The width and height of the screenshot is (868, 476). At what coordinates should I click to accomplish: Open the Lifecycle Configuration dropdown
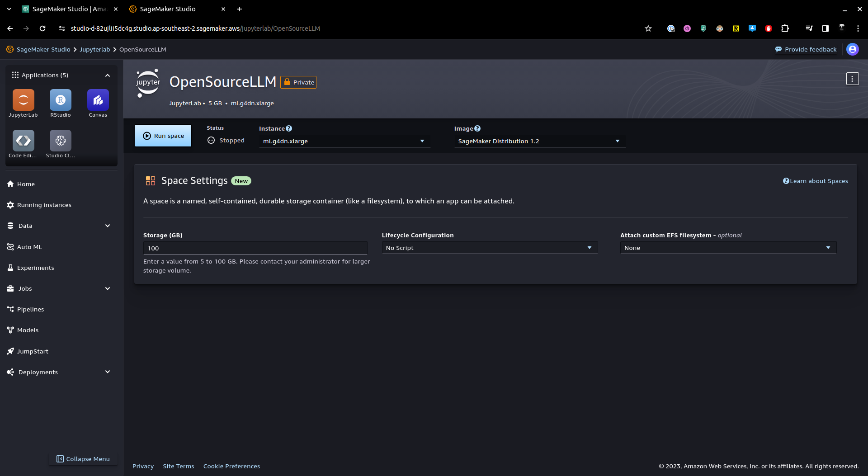tap(489, 248)
